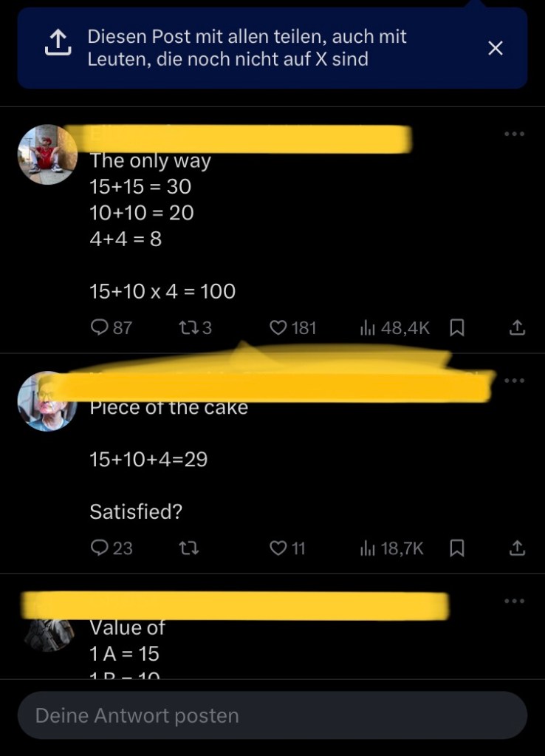The width and height of the screenshot is (545, 756).
Task: View analytics showing 48,4K views
Action: click(394, 328)
